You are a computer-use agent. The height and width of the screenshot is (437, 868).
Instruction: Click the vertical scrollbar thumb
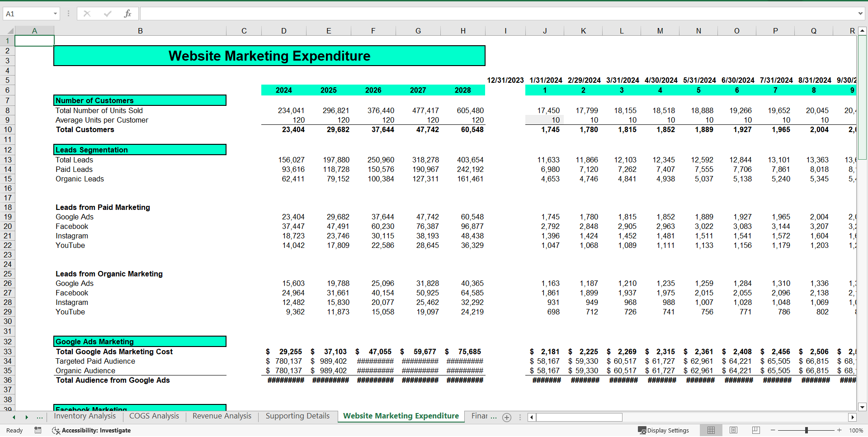click(862, 97)
